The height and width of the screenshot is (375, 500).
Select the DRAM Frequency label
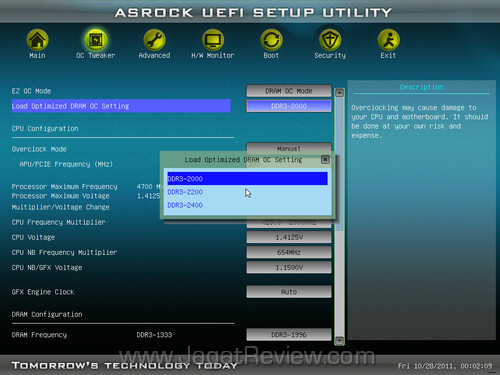(39, 335)
